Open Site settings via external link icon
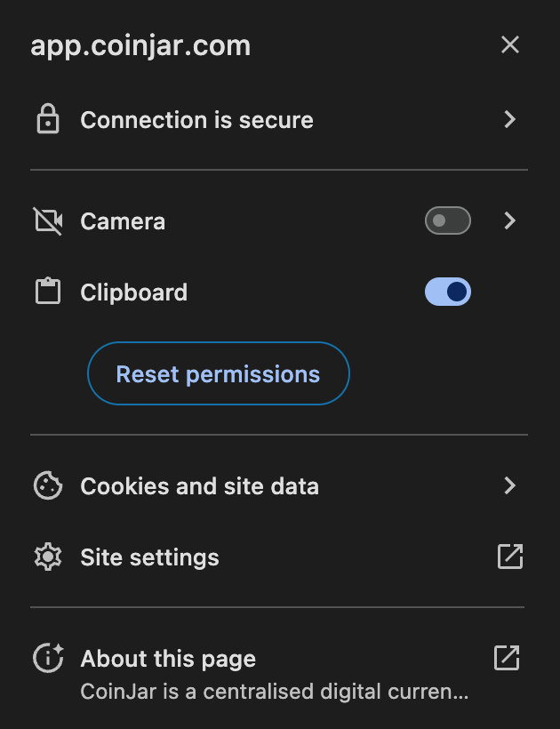 pyautogui.click(x=510, y=557)
